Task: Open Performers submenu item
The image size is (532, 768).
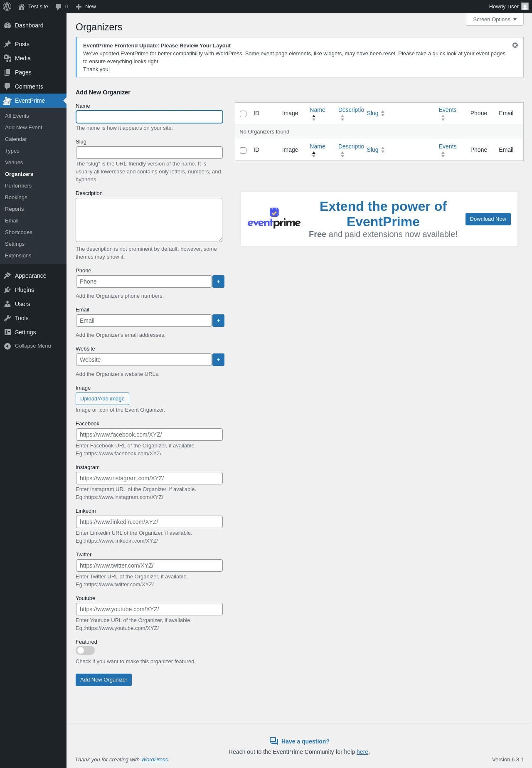Action: pos(33,186)
